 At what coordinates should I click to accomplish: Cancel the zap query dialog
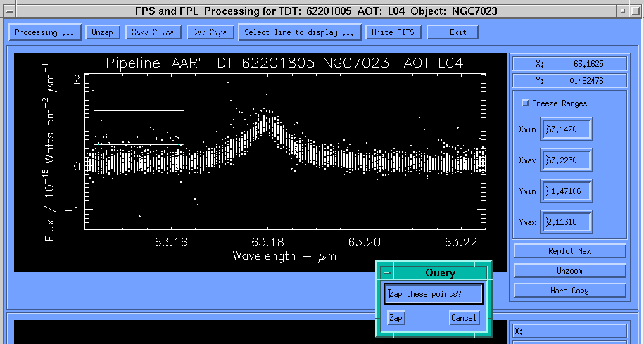[463, 318]
